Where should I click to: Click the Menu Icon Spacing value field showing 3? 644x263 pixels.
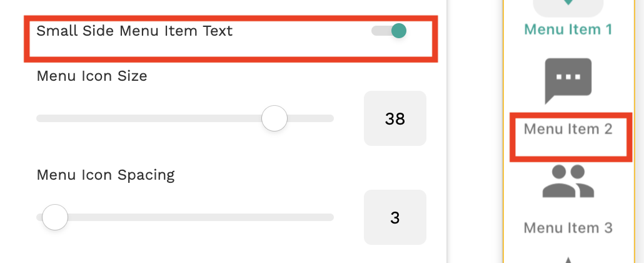395,217
